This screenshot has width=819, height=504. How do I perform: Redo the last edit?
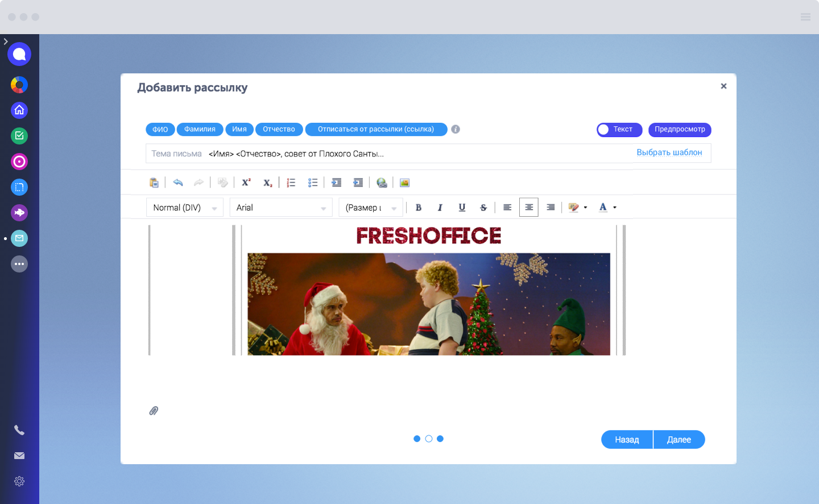click(x=198, y=183)
